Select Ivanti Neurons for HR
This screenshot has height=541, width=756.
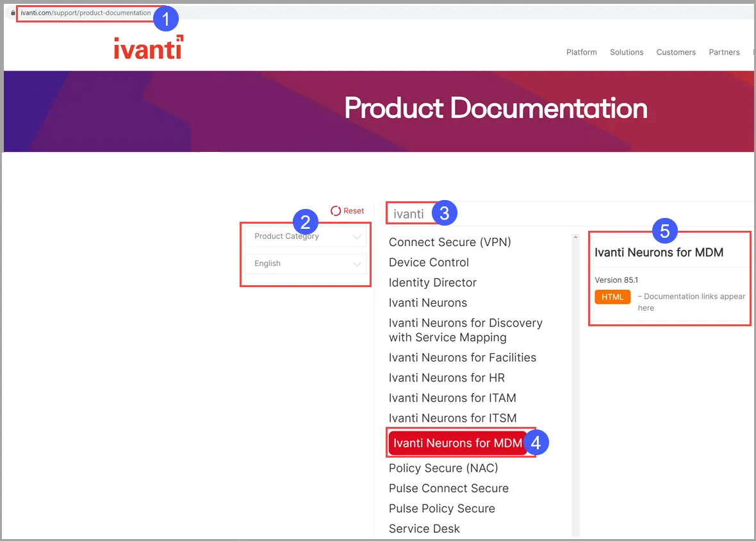447,378
